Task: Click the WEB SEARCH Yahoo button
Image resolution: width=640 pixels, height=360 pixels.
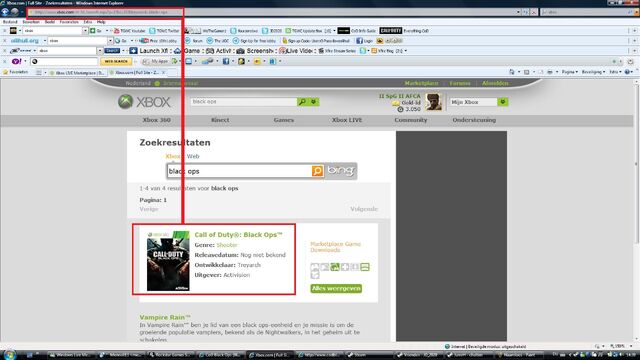Action: coord(116,61)
